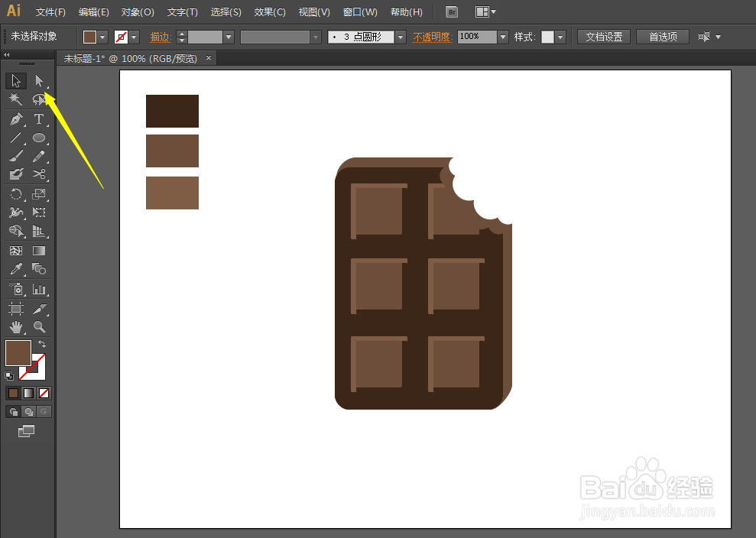Screen dimensions: 756x538
Task: Switch to Draw Behind mode
Action: [x=29, y=412]
